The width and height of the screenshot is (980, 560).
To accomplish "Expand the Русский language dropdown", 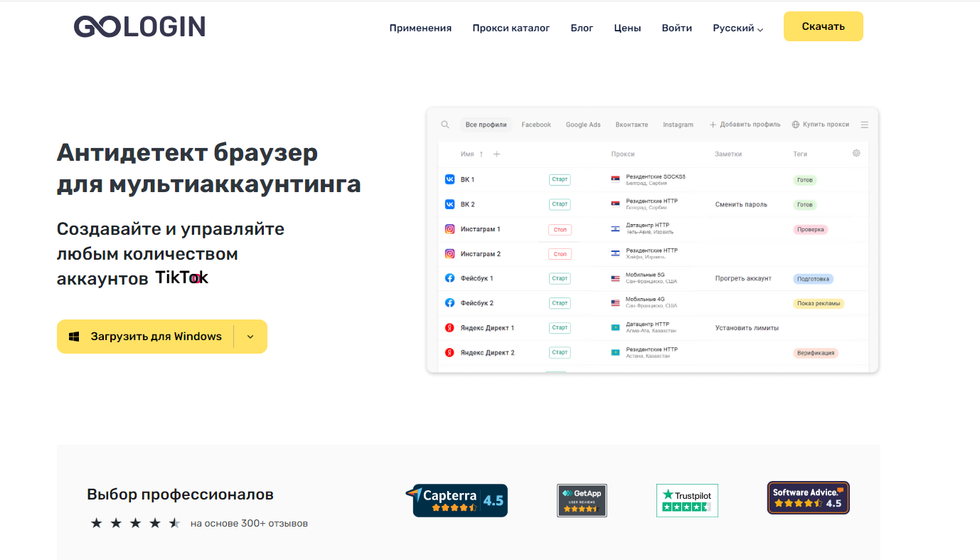I will click(x=738, y=28).
